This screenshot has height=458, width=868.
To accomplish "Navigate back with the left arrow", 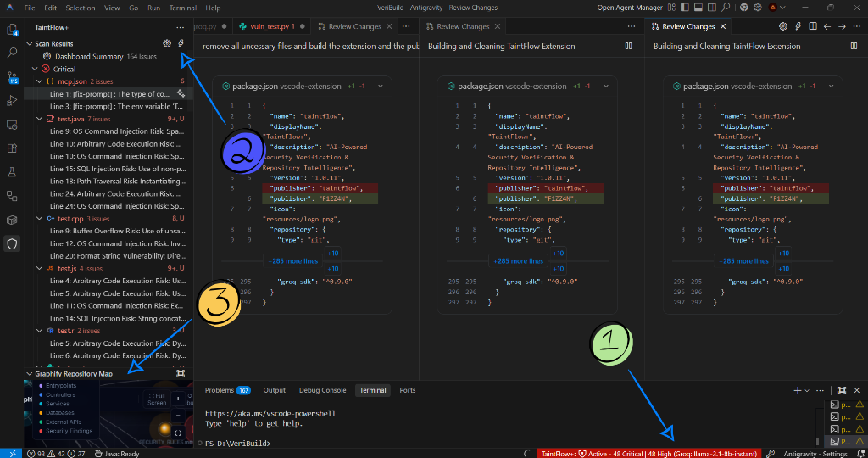I will 827,26.
